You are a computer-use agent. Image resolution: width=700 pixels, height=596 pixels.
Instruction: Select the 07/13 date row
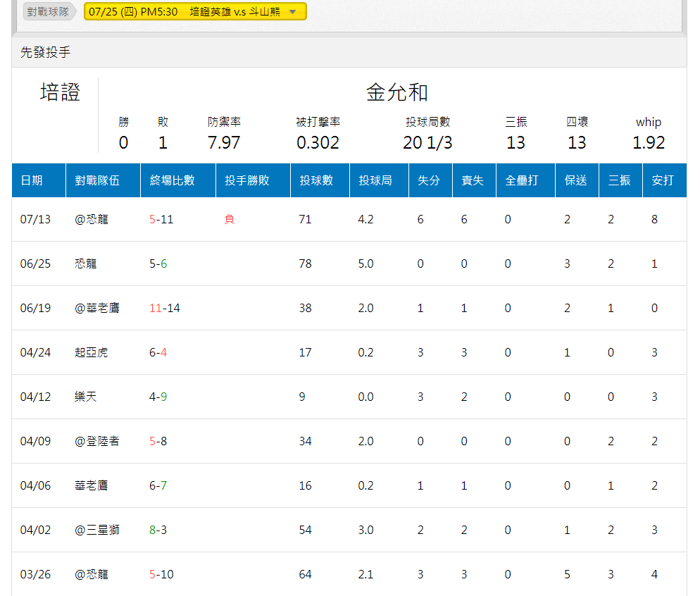[349, 219]
